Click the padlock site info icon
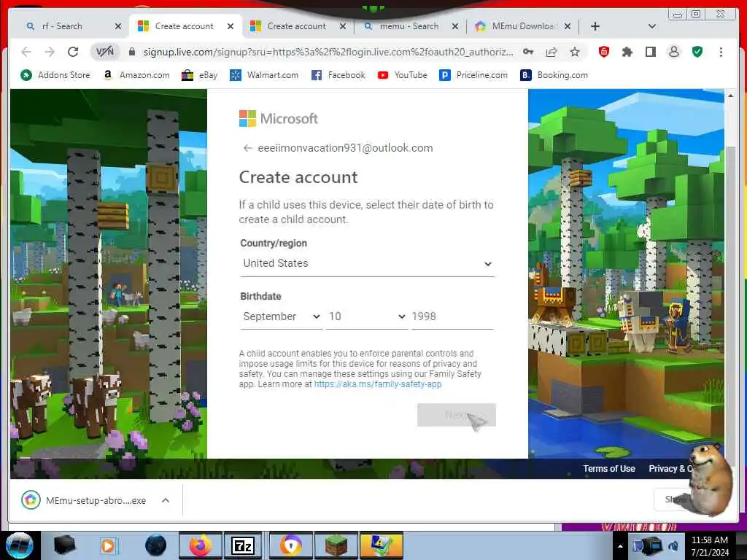Viewport: 747px width, 560px height. click(x=132, y=52)
